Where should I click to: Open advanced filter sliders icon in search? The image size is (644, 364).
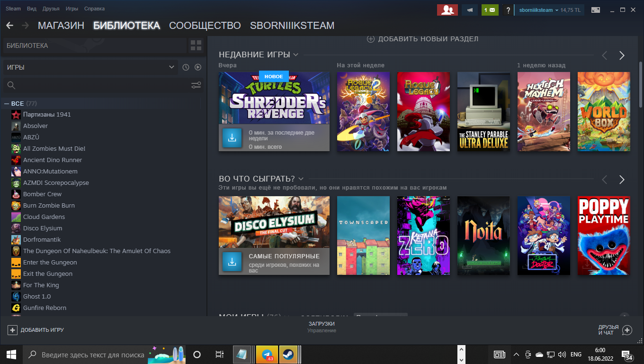click(196, 85)
